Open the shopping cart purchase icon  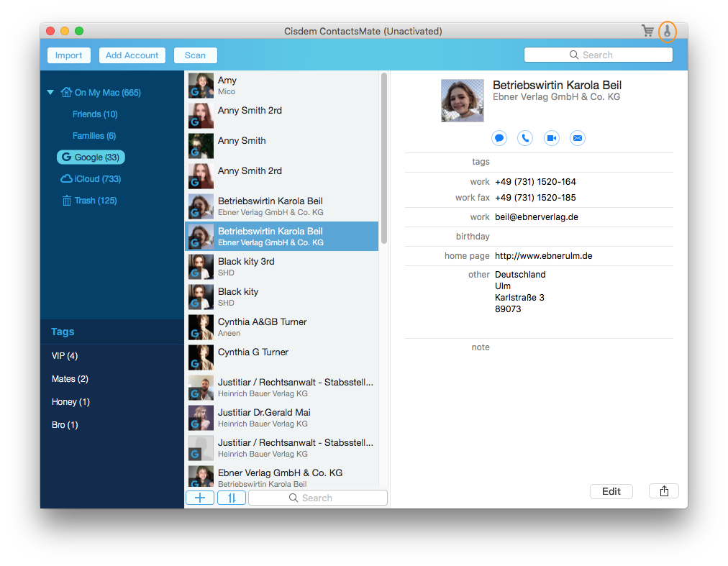[x=647, y=31]
